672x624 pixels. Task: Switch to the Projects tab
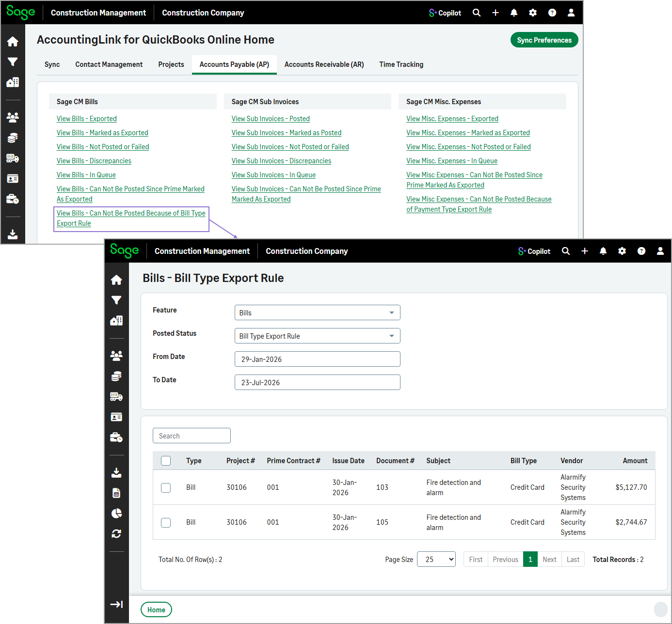171,64
